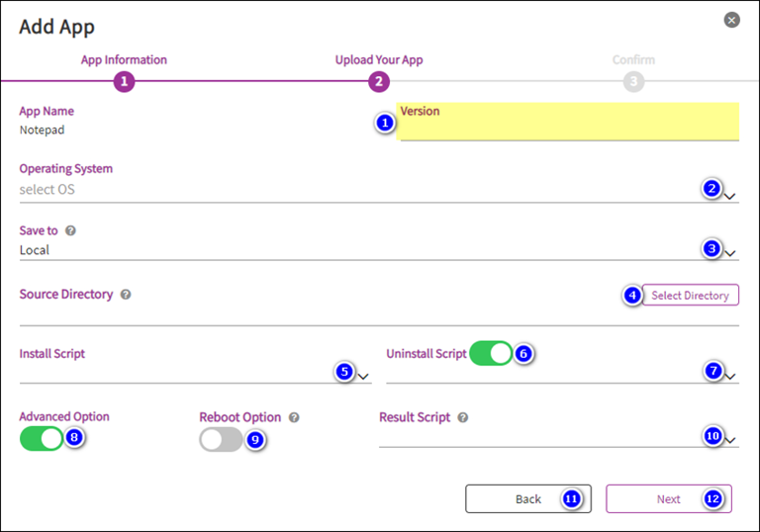Enable the Reboot Option switch
The image size is (760, 532).
tap(221, 439)
